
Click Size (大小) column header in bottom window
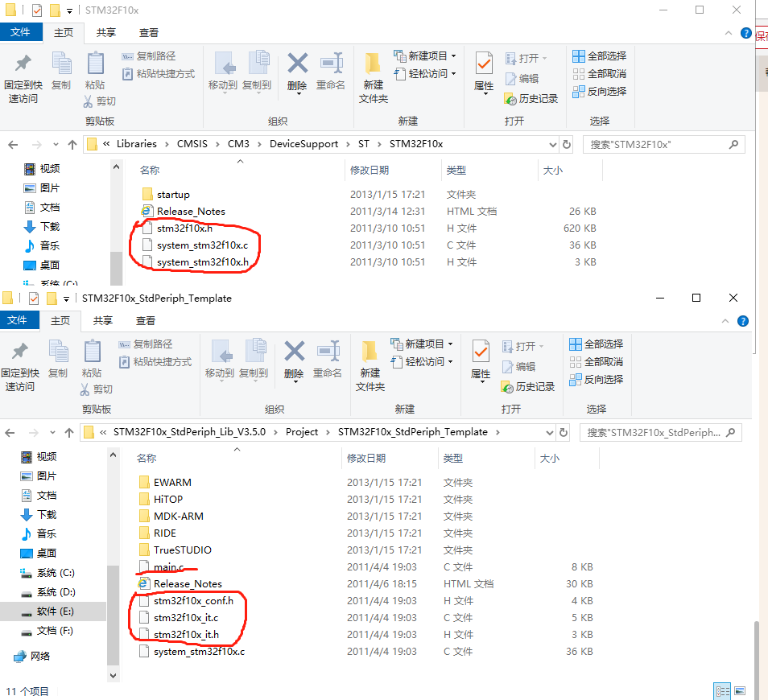(550, 458)
